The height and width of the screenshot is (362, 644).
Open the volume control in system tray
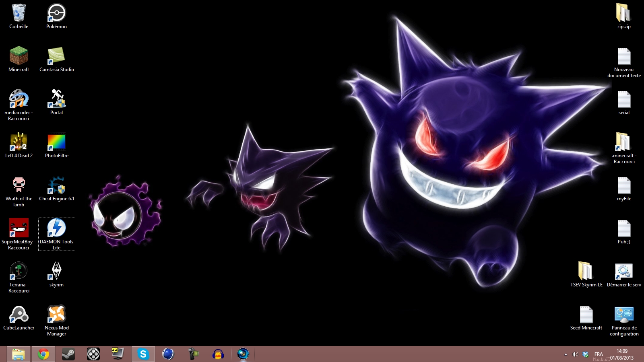tap(576, 354)
